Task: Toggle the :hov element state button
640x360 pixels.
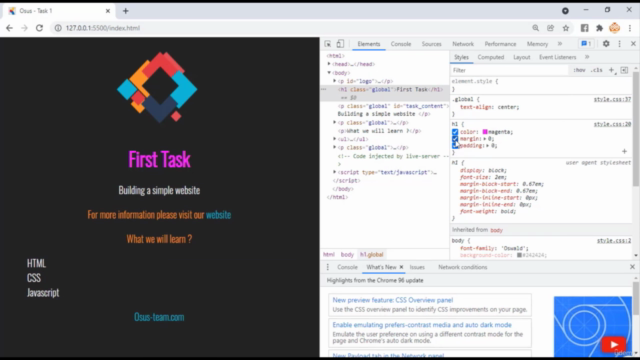Action: (x=579, y=70)
